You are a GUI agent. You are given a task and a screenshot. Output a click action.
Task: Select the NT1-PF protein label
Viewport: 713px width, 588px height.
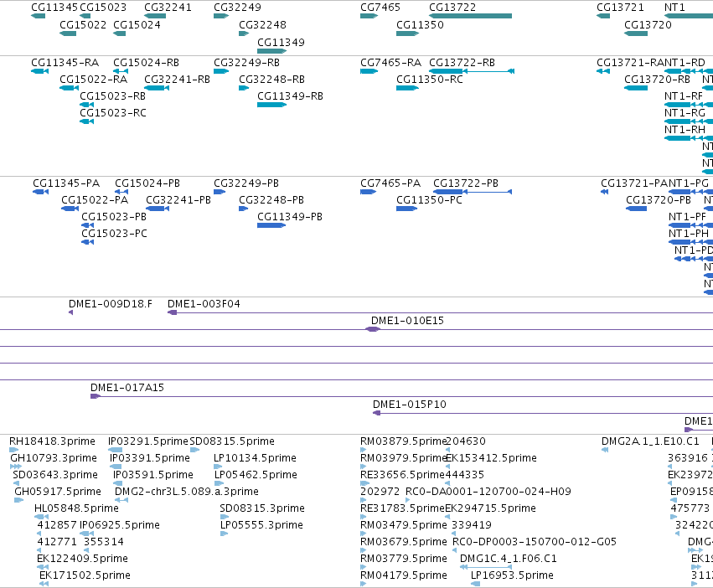point(687,218)
